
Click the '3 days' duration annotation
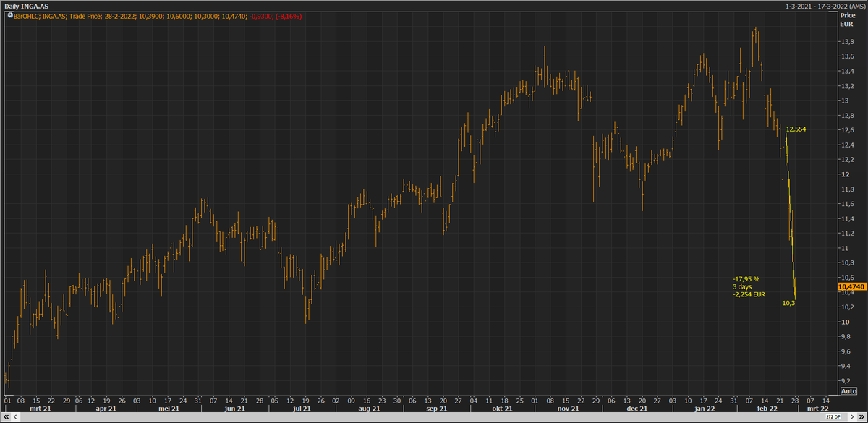(x=741, y=286)
